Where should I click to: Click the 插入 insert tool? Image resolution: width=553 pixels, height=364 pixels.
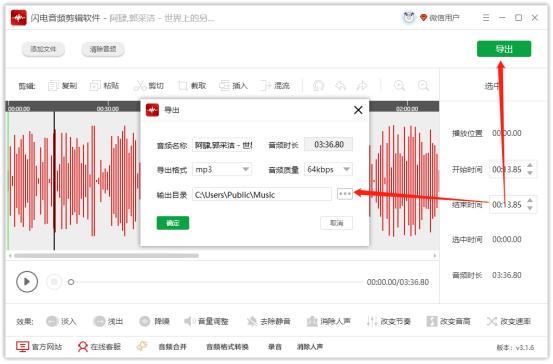pyautogui.click(x=233, y=86)
